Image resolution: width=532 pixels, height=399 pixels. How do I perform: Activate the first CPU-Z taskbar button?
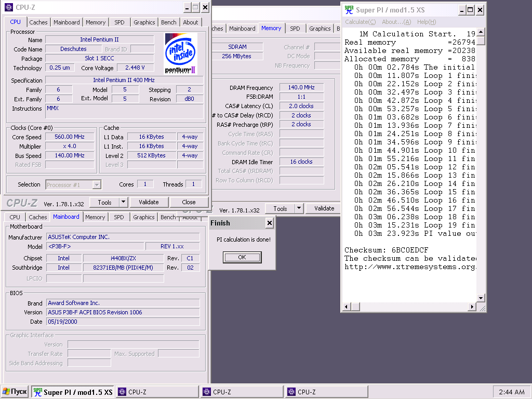157,392
